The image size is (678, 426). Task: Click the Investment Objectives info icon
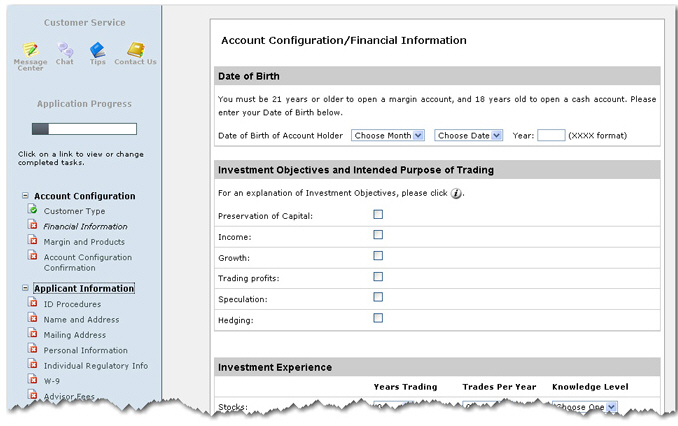(456, 193)
